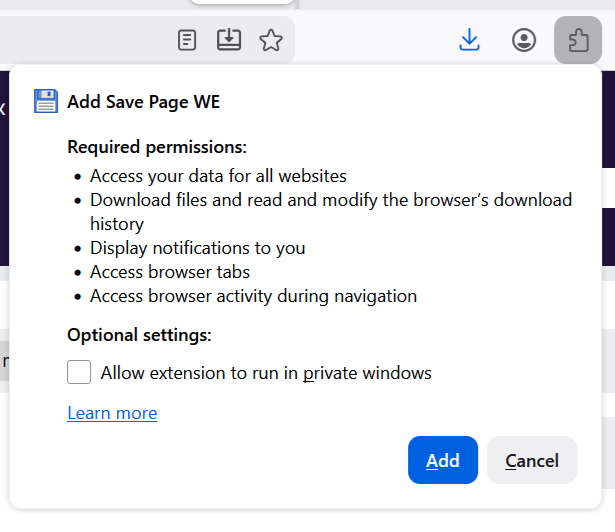Screen dimensions: 615x532
Task: Click the tray-with-down-arrow icon in address bar
Action: tap(229, 40)
